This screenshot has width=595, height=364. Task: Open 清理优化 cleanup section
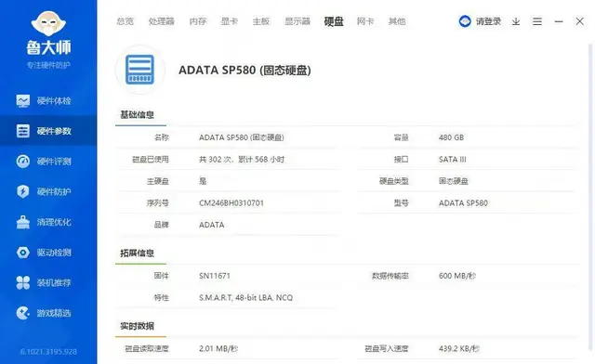[48, 222]
